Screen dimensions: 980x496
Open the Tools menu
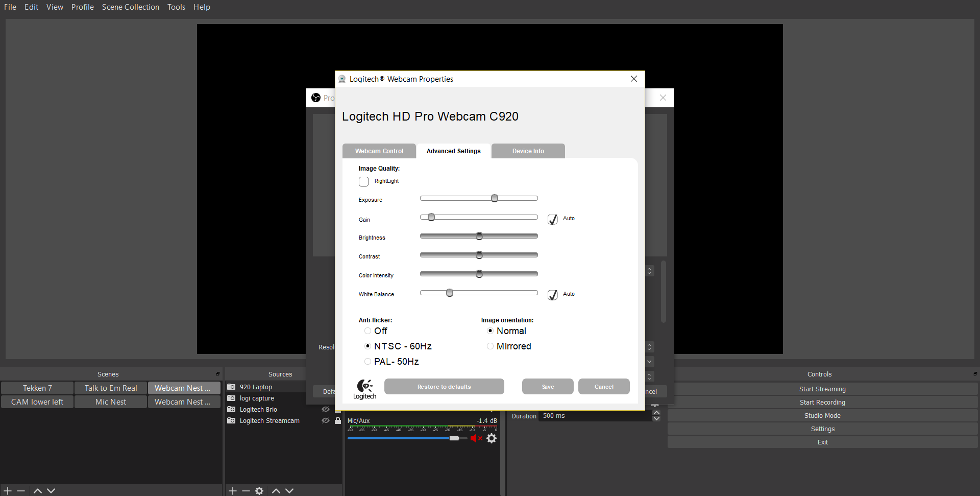click(x=176, y=7)
